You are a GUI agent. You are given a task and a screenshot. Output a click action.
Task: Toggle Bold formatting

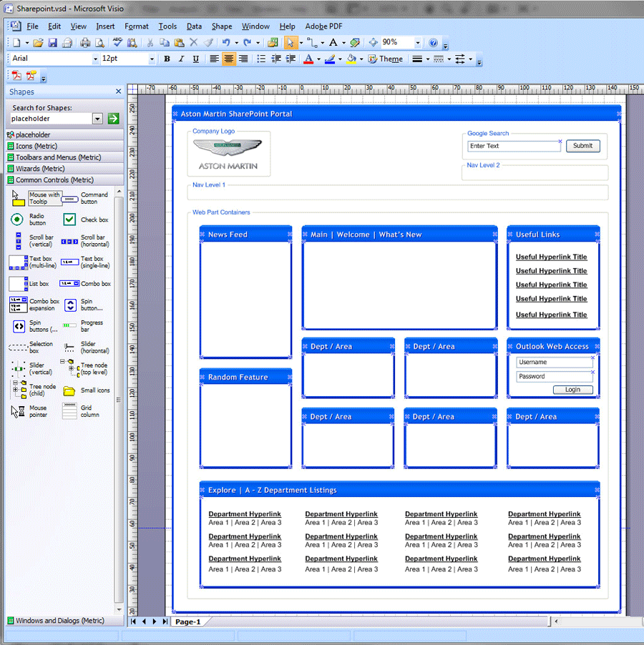pos(167,59)
